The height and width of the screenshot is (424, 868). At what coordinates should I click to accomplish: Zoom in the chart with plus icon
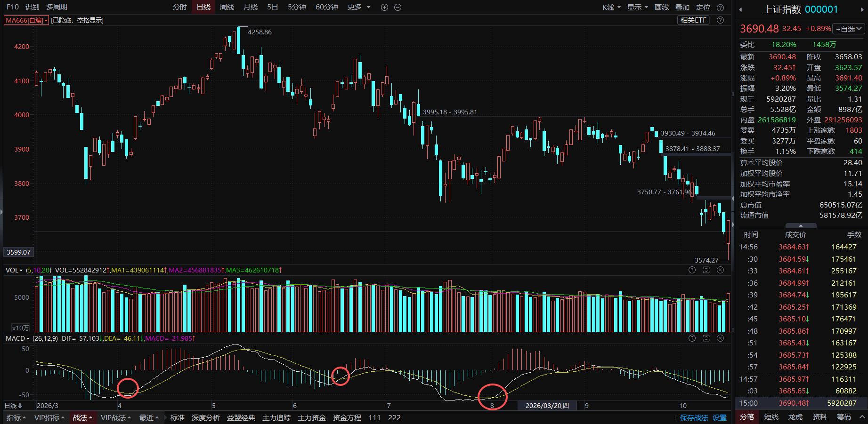[384, 7]
